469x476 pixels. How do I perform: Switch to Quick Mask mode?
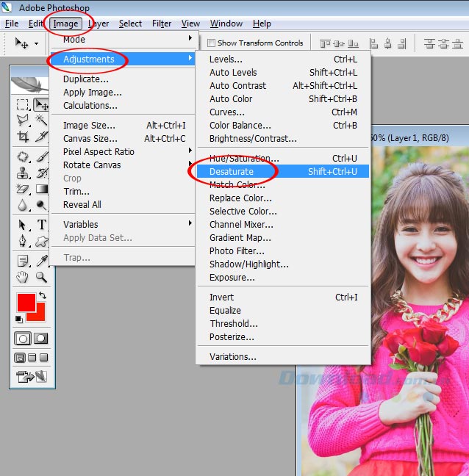tap(41, 339)
